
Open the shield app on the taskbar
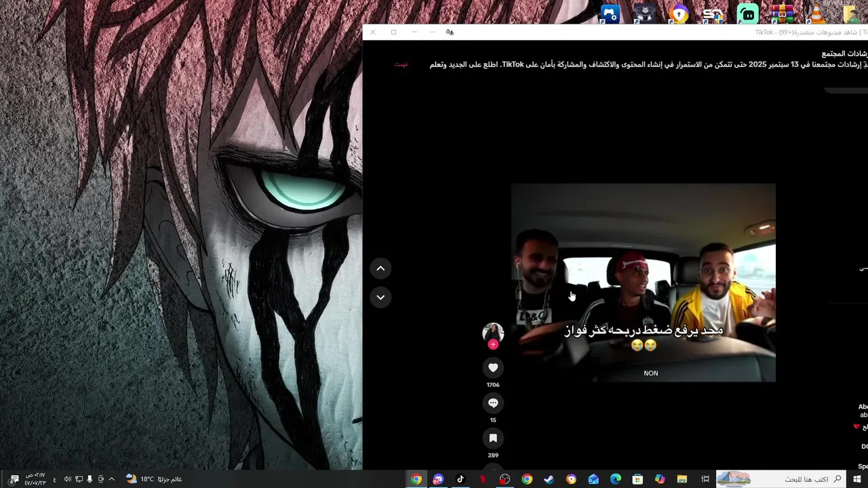coord(572,479)
